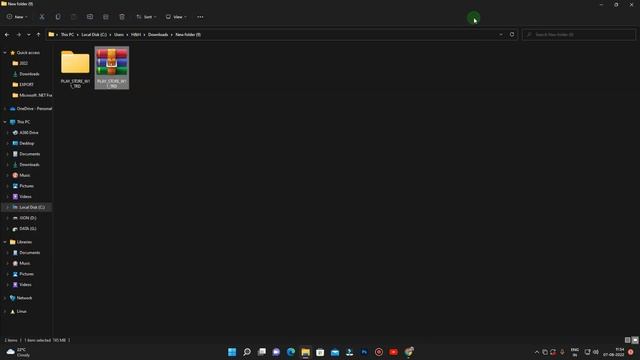Open the Chat app on taskbar
This screenshot has height=360, width=640.
276,352
